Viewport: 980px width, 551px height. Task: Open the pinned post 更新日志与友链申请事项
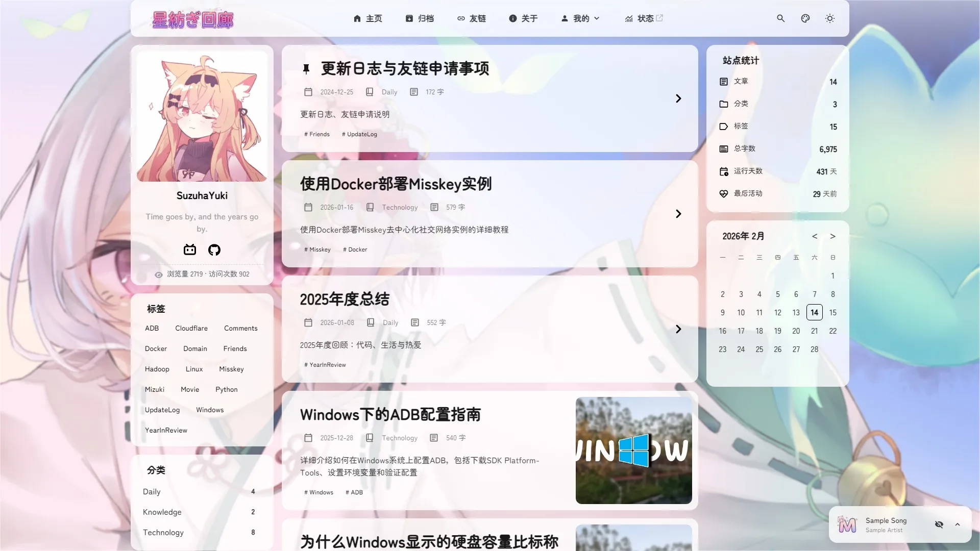point(405,68)
